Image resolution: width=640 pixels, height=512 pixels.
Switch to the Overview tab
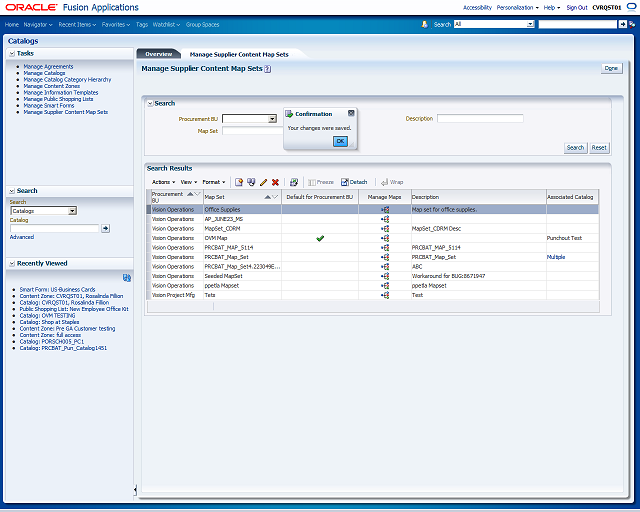159,54
